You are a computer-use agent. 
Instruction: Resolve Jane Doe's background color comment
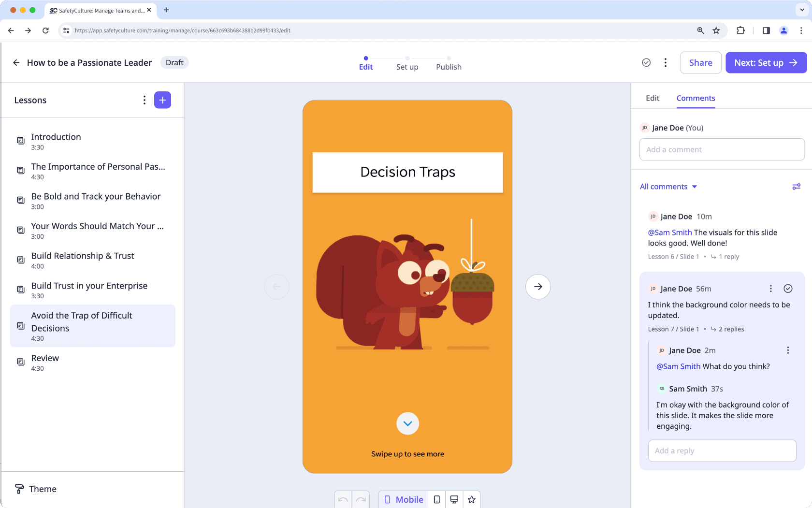788,288
